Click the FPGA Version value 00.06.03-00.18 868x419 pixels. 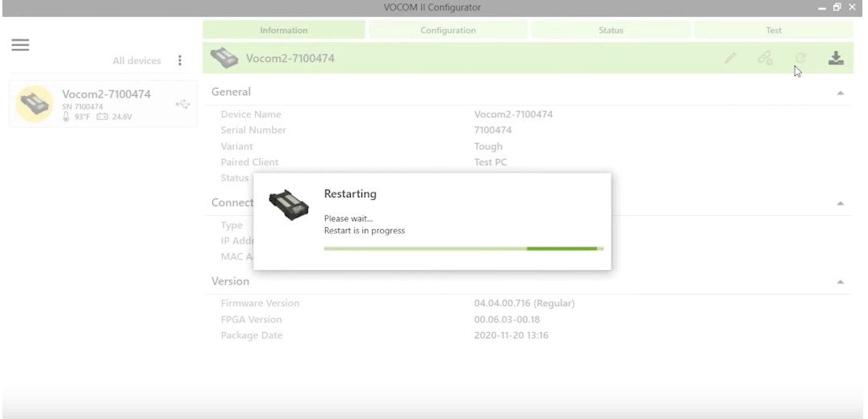click(x=507, y=320)
